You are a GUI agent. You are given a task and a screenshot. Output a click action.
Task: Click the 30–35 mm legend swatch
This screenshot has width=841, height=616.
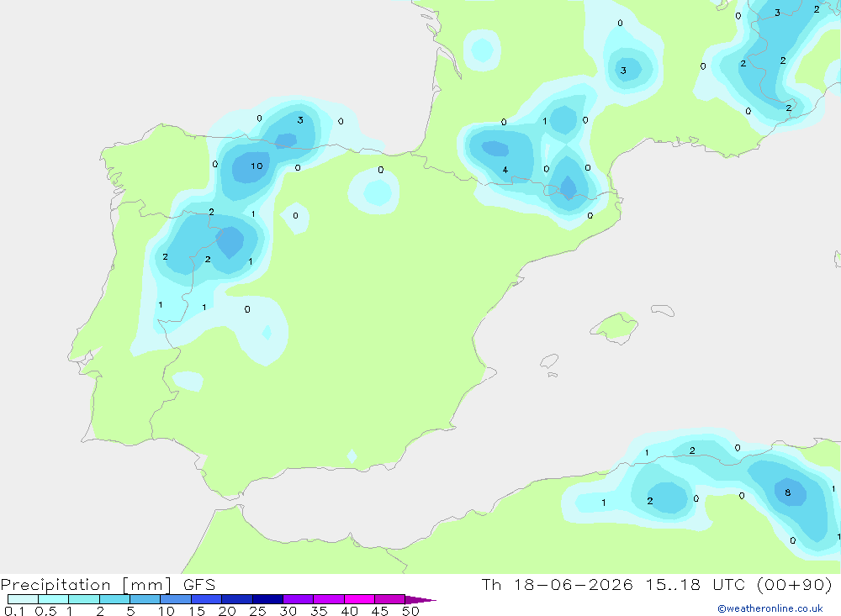[299, 599]
